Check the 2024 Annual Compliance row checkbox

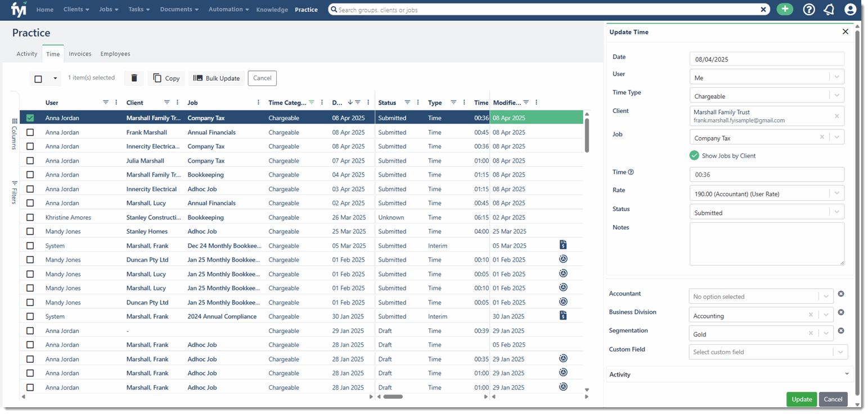tap(30, 316)
